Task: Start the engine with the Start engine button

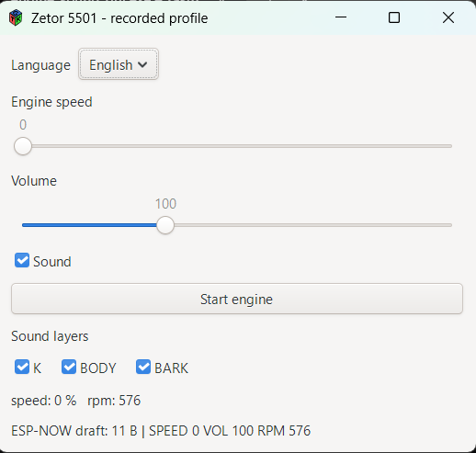Action: [237, 299]
